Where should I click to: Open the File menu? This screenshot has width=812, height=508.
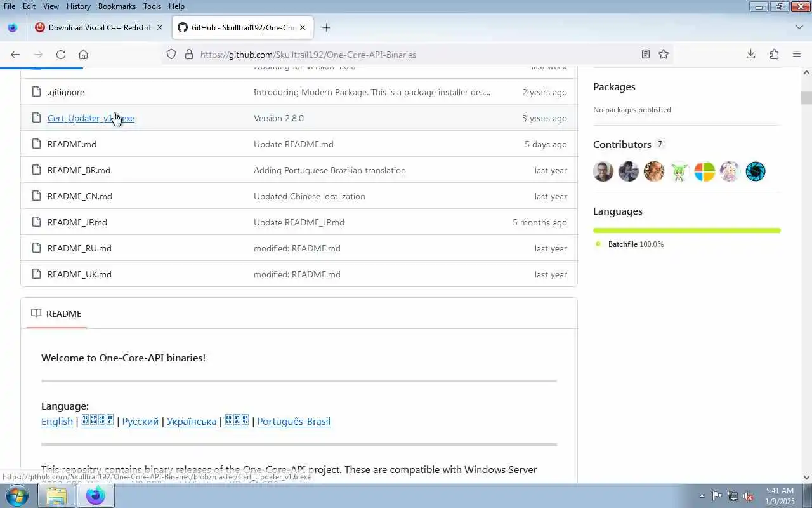click(10, 6)
